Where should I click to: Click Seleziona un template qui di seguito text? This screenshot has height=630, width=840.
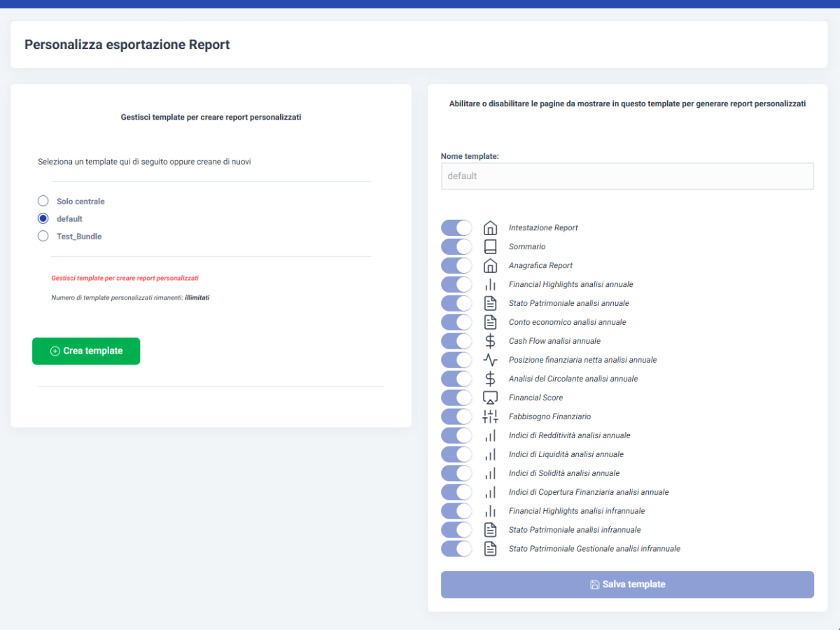point(144,162)
